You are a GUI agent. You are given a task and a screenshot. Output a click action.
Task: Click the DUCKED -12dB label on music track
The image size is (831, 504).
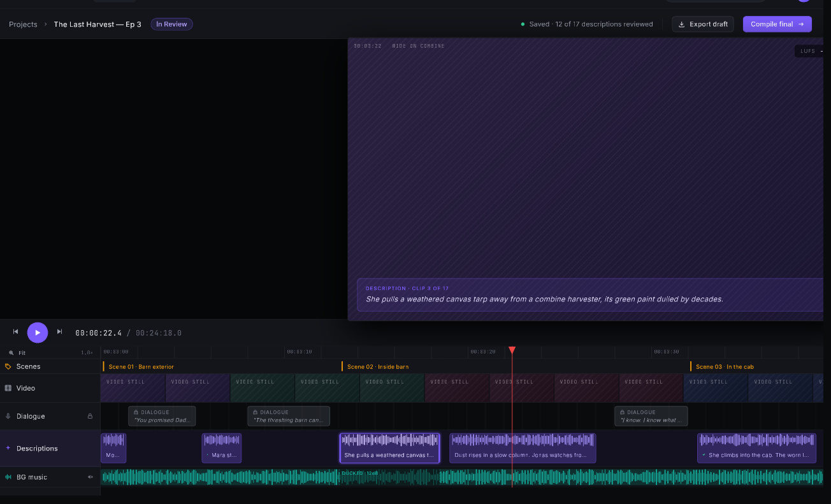click(x=360, y=473)
